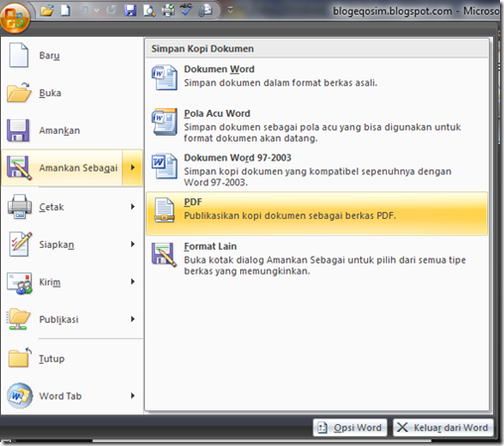504x446 pixels.
Task: Click 'Simpan dokumen dalam format berkas asali.' text
Action: point(281,82)
